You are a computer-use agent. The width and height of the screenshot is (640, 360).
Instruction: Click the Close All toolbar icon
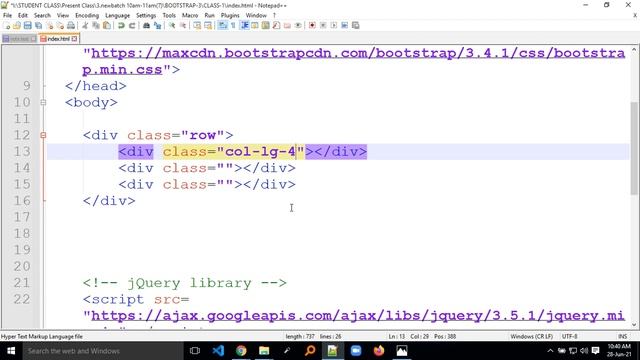pos(60,25)
